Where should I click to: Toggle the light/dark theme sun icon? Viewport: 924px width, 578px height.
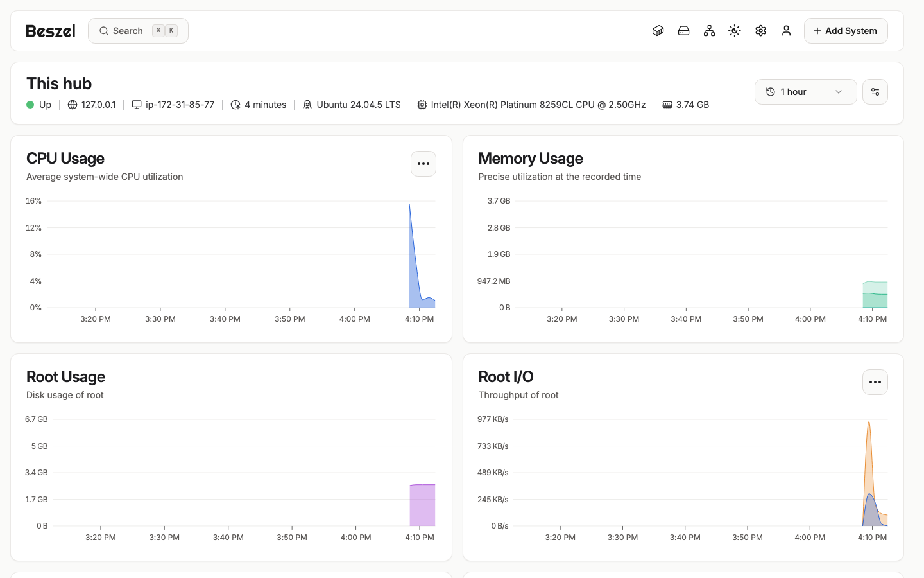(735, 31)
